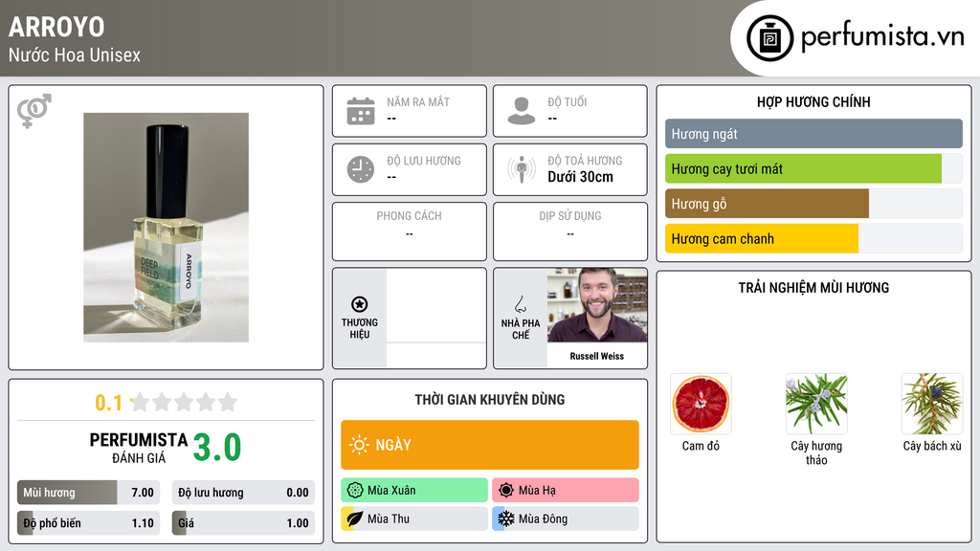
Task: Click the Thời gian khuyên dùng heading
Action: (x=490, y=399)
